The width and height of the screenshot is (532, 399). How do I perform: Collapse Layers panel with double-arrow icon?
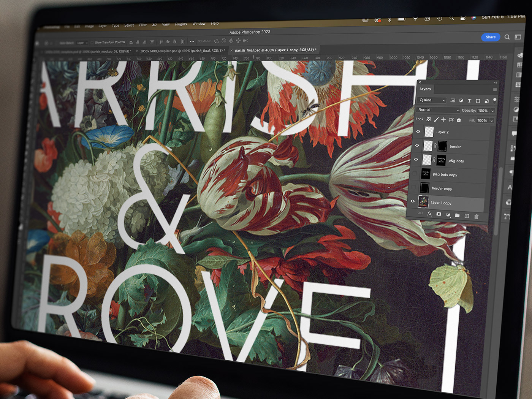click(496, 82)
